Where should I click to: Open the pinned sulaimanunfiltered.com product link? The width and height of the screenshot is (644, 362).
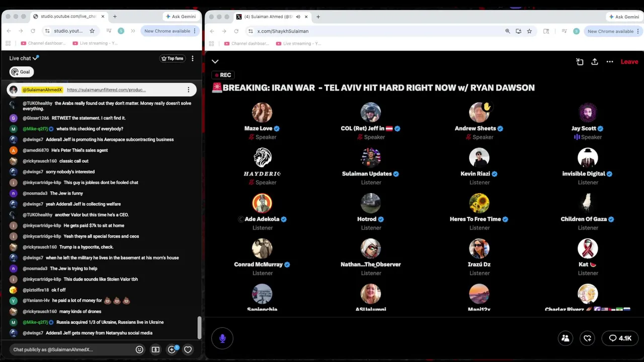(106, 90)
